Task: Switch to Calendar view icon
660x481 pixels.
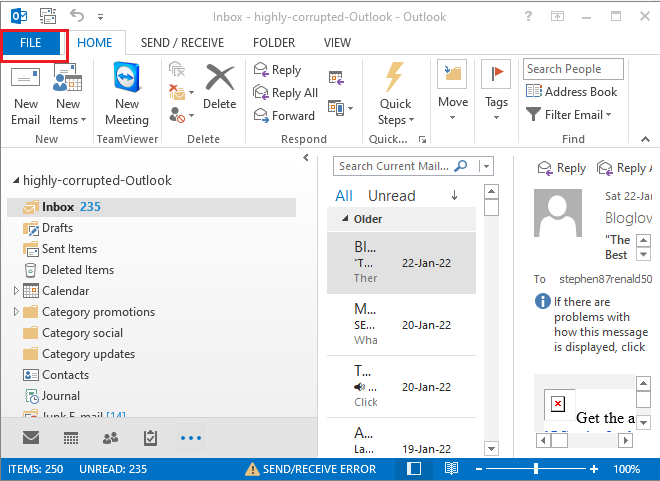Action: coord(71,438)
